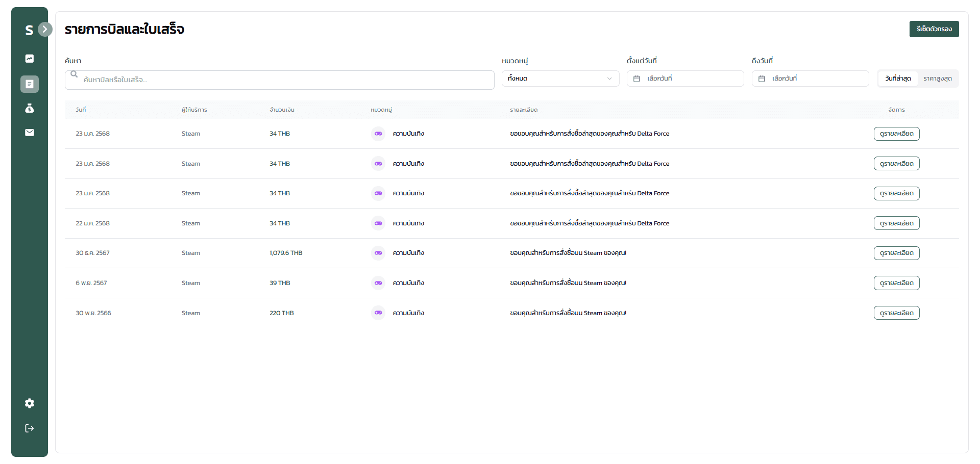980x464 pixels.
Task: Open the ถึงวันที่ date picker
Action: click(x=810, y=79)
